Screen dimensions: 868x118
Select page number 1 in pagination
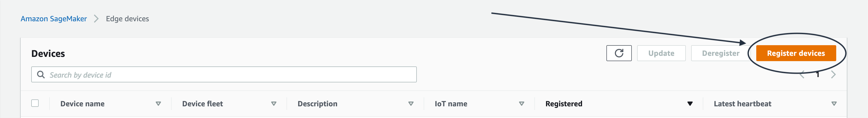pyautogui.click(x=817, y=75)
